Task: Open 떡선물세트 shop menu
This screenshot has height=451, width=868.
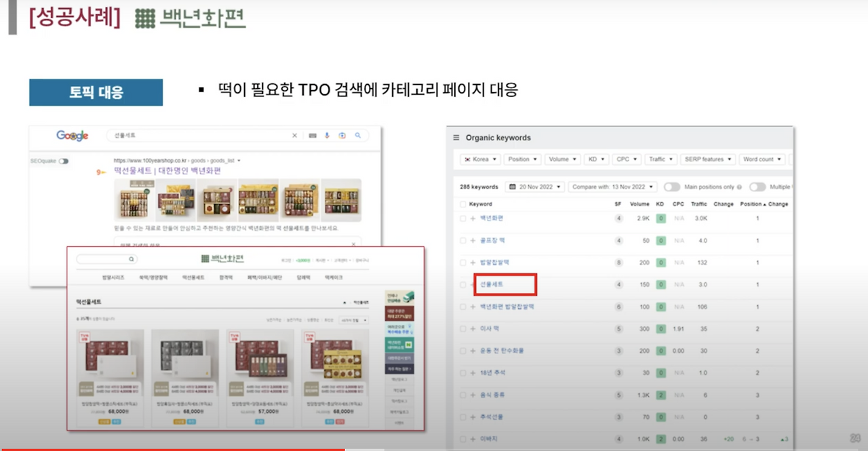Action: [x=193, y=278]
